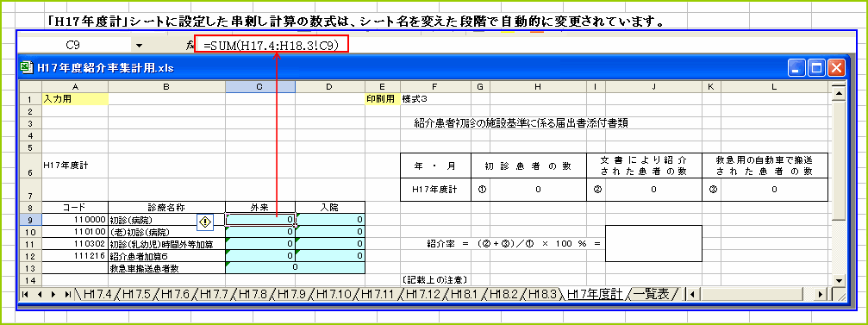Click the 紹介患者初診の施設基準 title text
This screenshot has width=868, height=325.
(521, 123)
